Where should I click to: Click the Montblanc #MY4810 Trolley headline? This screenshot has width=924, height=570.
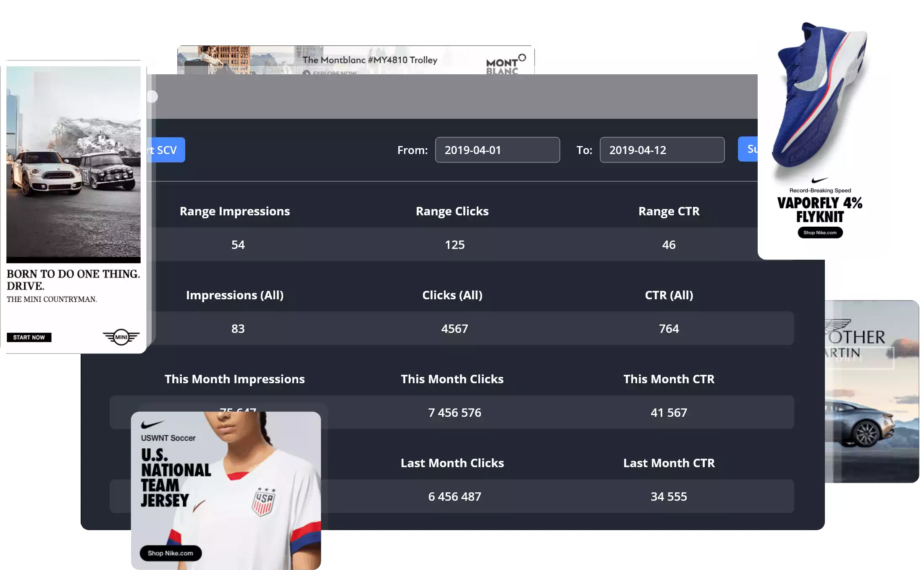coord(370,60)
